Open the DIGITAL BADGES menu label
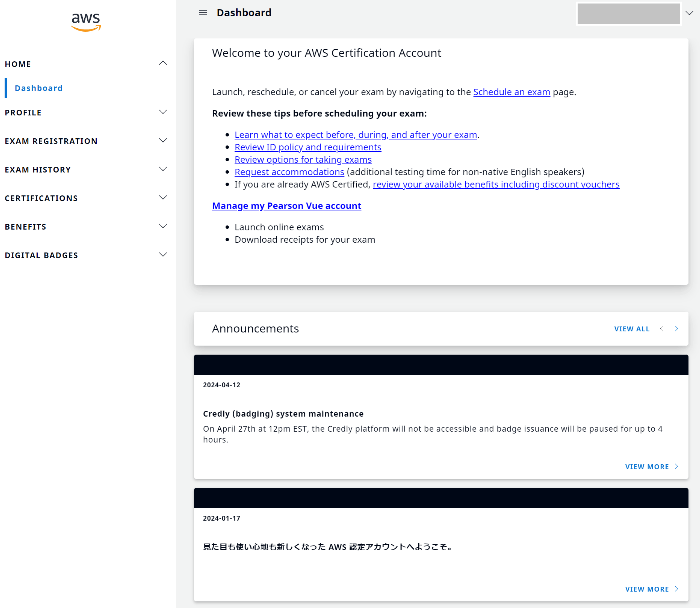Screen dimensions: 700x608 [x=41, y=255]
